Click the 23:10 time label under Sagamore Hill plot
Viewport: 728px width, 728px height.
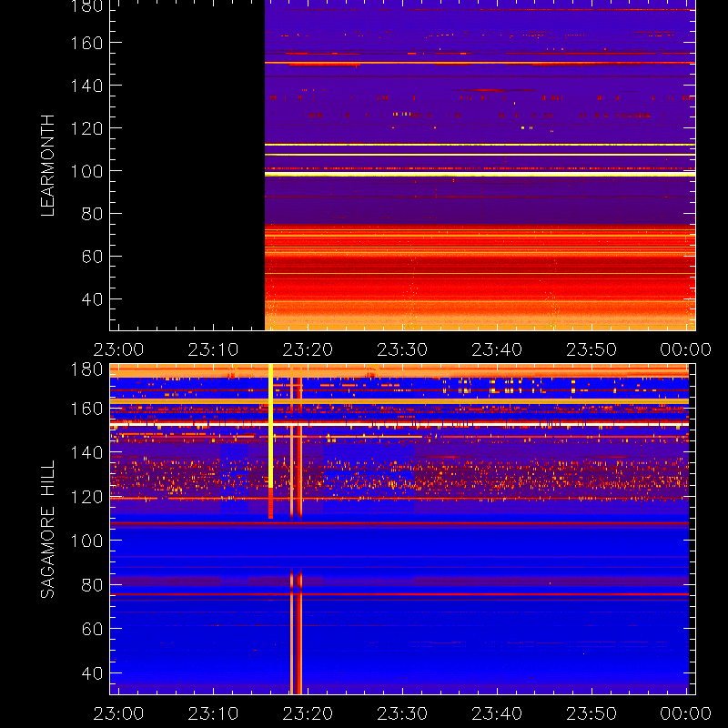click(x=213, y=713)
